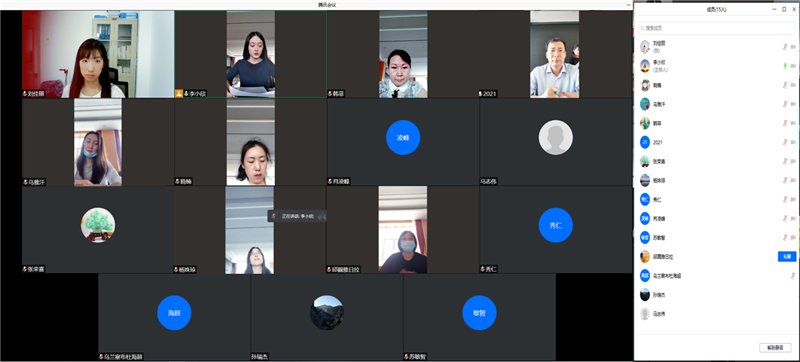Click the 解除静音 button at panel bottom

[x=775, y=347]
